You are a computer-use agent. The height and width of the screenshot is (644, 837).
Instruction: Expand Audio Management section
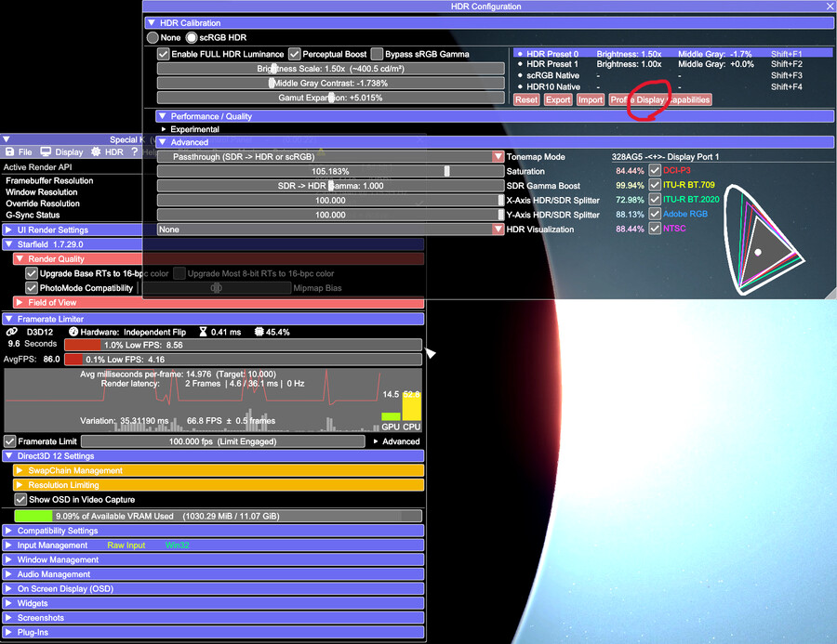[213, 574]
